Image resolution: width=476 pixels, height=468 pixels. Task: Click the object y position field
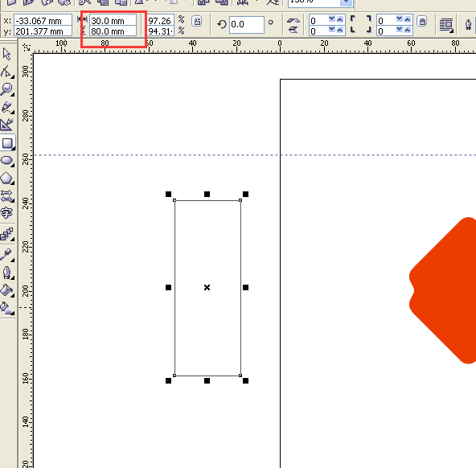[x=43, y=31]
